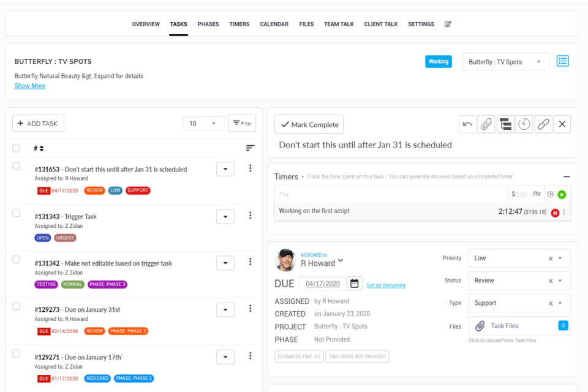Click the Add Task button
This screenshot has height=392, width=588.
(38, 123)
